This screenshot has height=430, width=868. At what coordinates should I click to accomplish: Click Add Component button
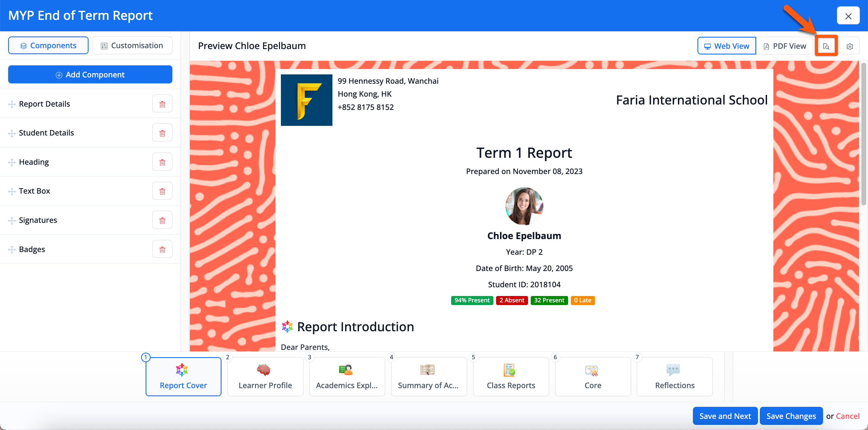(90, 74)
